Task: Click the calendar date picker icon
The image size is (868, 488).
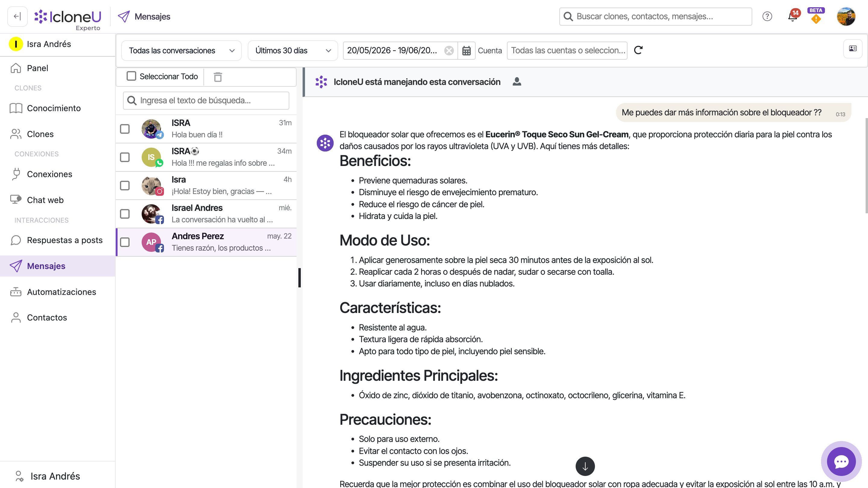Action: click(466, 51)
